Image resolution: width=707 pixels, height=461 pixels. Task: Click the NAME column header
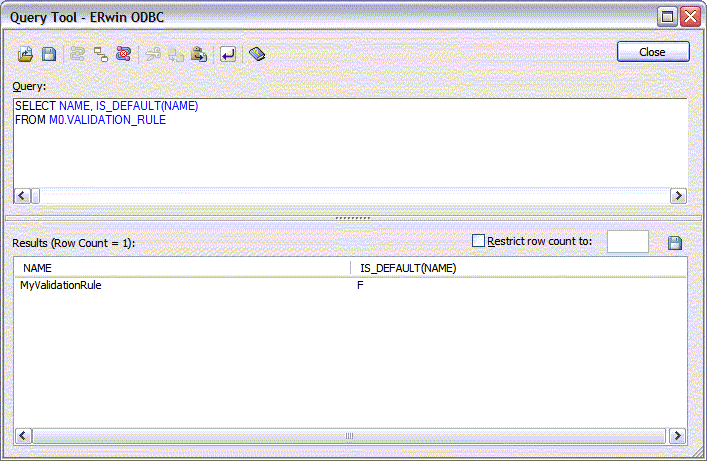(x=182, y=268)
